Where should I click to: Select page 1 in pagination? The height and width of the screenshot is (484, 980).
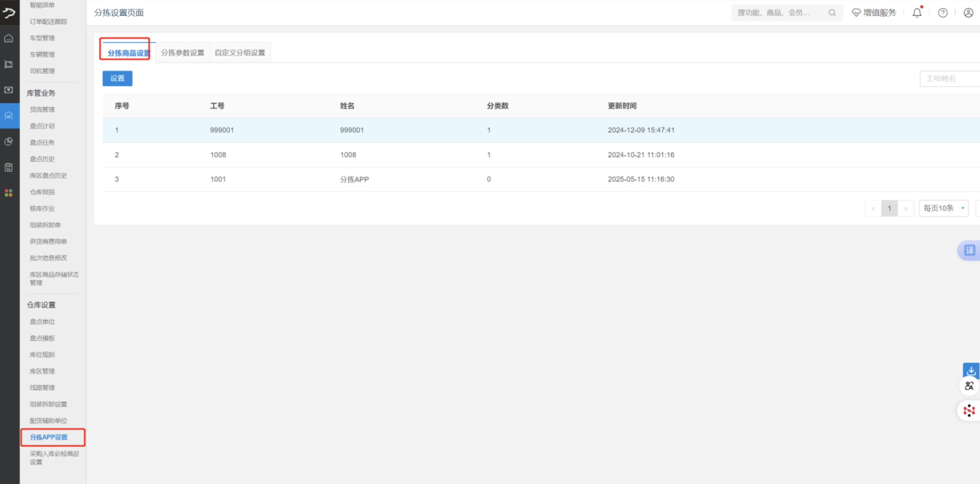click(889, 208)
